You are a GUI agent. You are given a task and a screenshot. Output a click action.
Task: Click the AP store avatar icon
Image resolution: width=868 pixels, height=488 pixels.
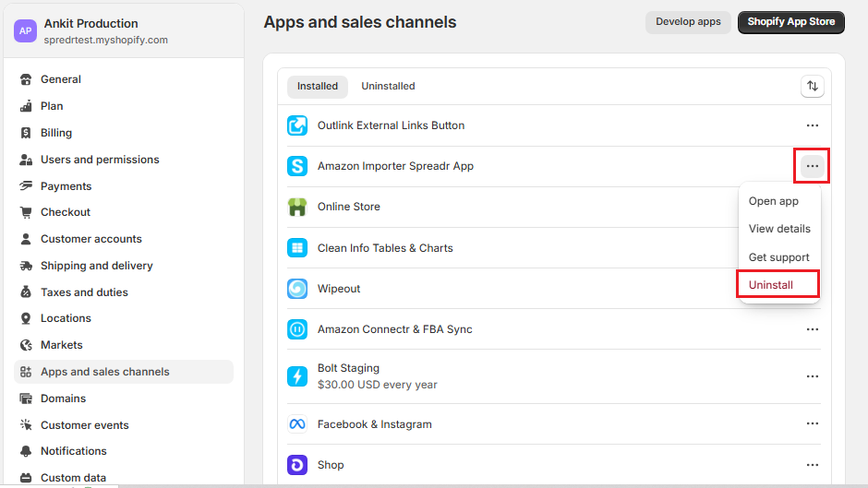[x=26, y=31]
